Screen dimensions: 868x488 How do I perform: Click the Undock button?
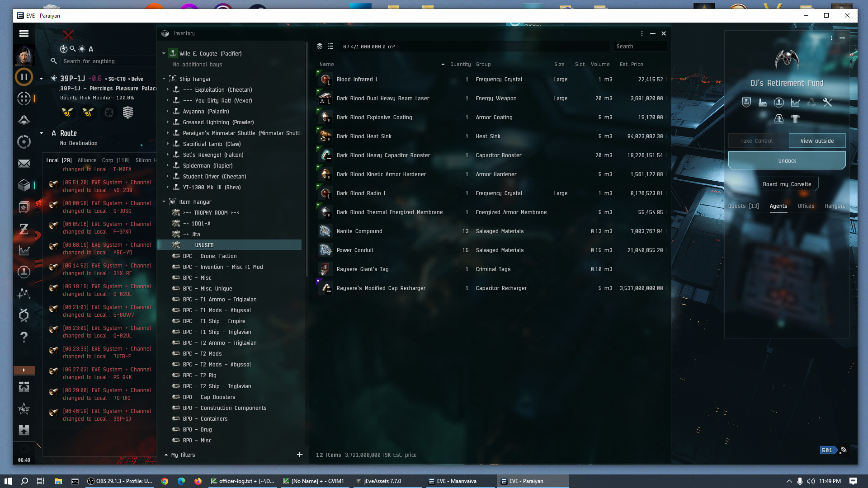(787, 160)
